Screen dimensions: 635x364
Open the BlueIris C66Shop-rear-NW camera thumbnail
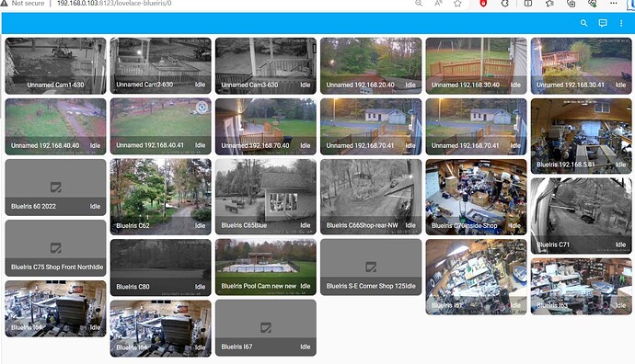coord(371,197)
